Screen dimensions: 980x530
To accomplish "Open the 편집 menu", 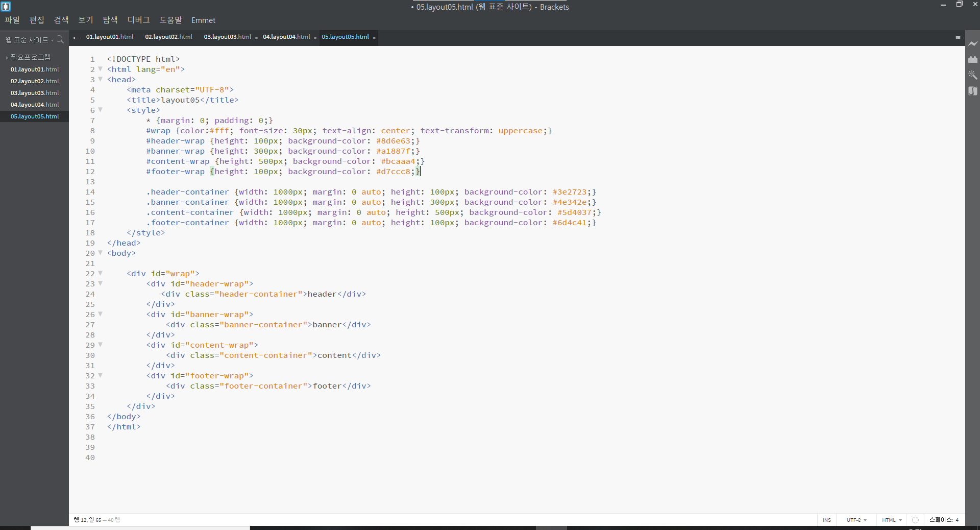I will pyautogui.click(x=37, y=20).
